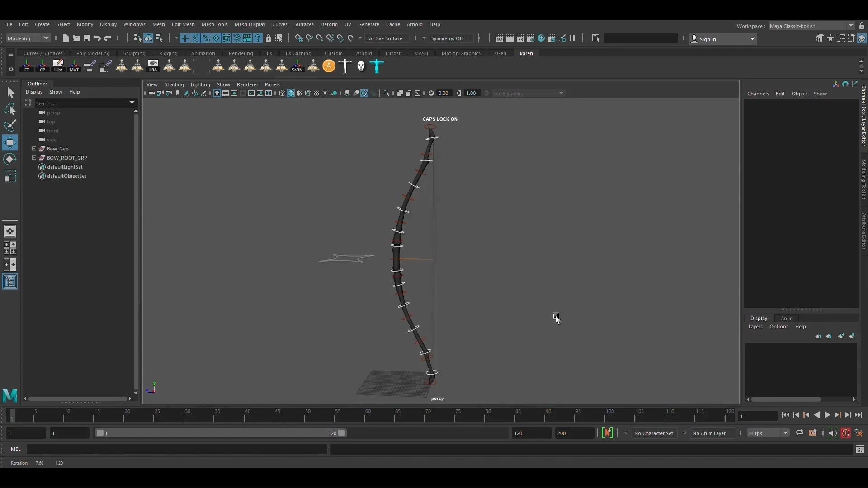Open the Mesh Tools menu
The height and width of the screenshot is (488, 868).
(214, 24)
